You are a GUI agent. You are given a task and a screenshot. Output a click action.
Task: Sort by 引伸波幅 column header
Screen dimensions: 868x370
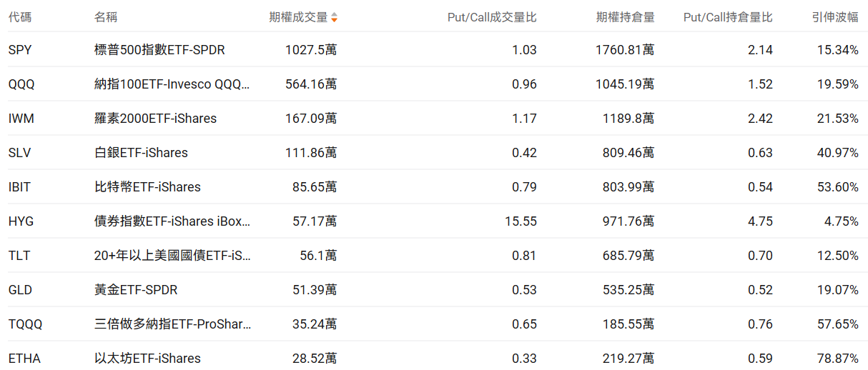(x=835, y=17)
